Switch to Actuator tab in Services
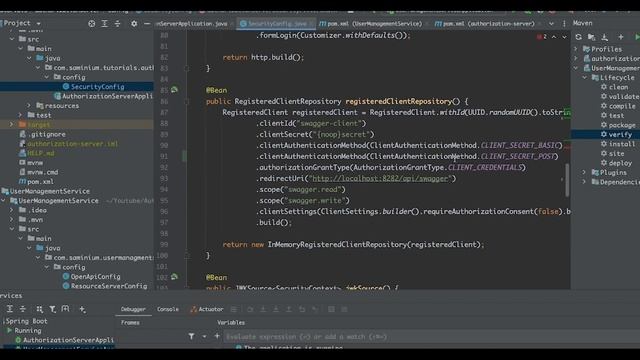The image size is (640, 360). [x=207, y=309]
